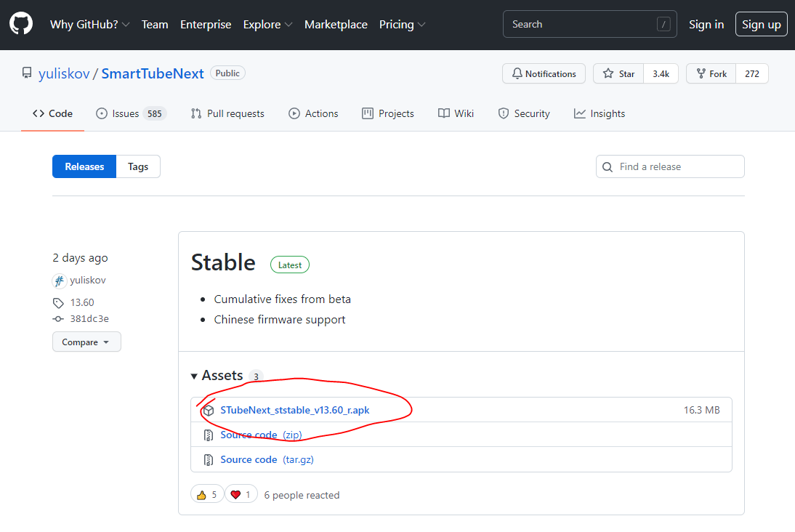The image size is (795, 532).
Task: Click the Public repository label
Action: (227, 73)
